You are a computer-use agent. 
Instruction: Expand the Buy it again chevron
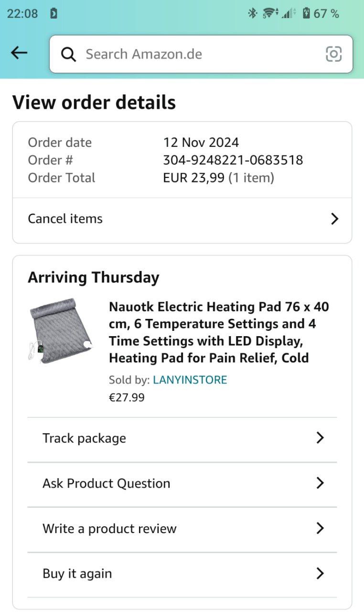[x=320, y=573]
